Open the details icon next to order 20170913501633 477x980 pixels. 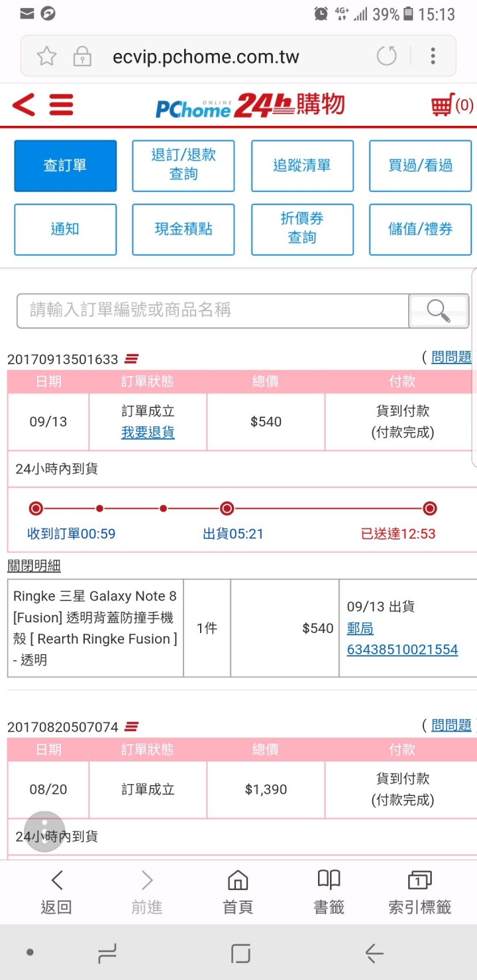[131, 359]
